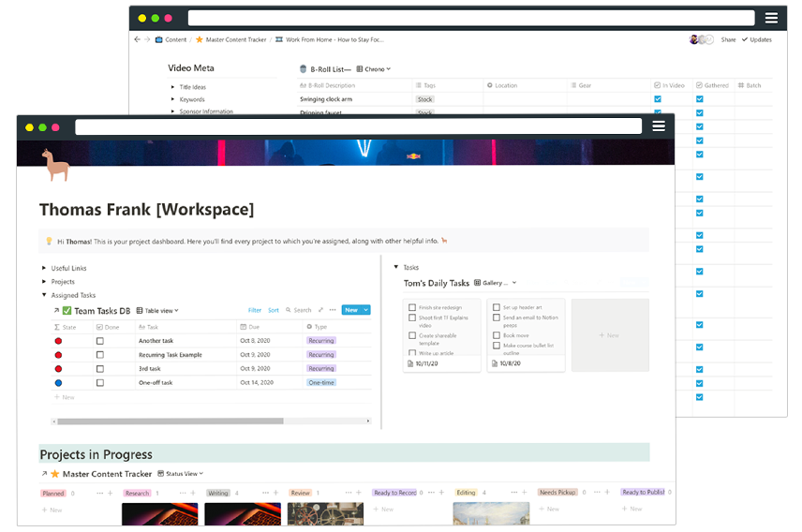Click the + New gallery card
Screen dimensions: 802x532
tap(610, 335)
